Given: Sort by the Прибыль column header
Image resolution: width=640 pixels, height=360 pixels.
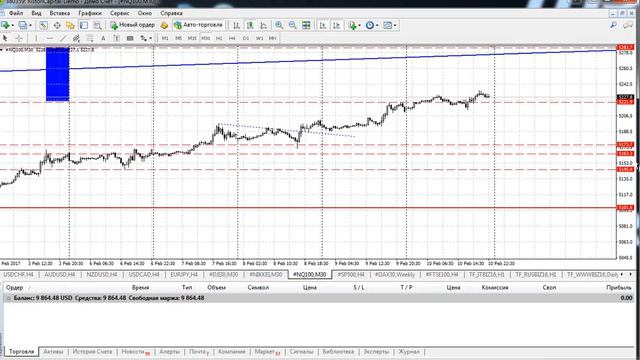Looking at the screenshot, I should click(x=619, y=287).
